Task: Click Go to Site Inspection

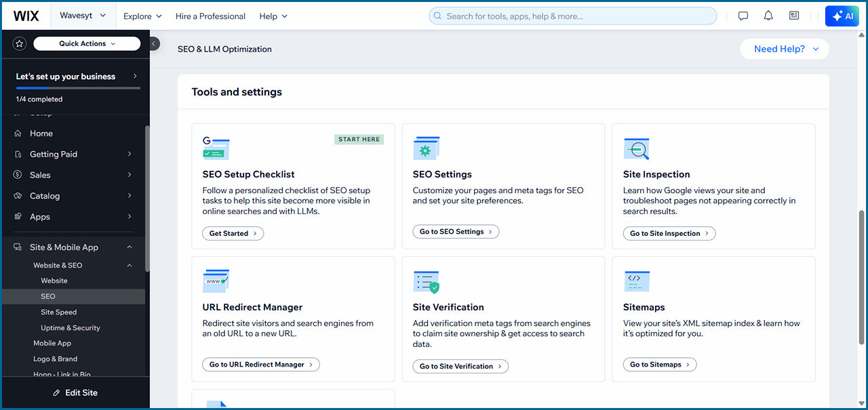Action: pos(669,233)
